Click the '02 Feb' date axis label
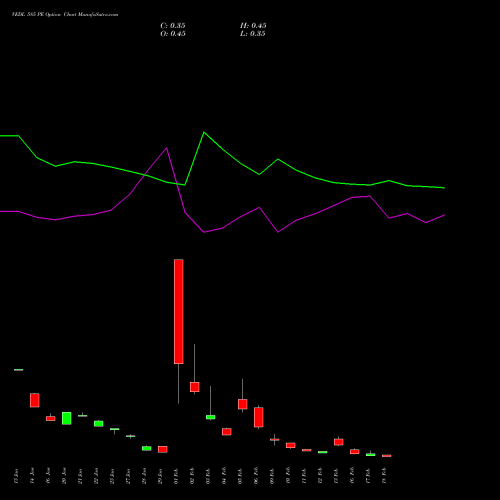 192,476
